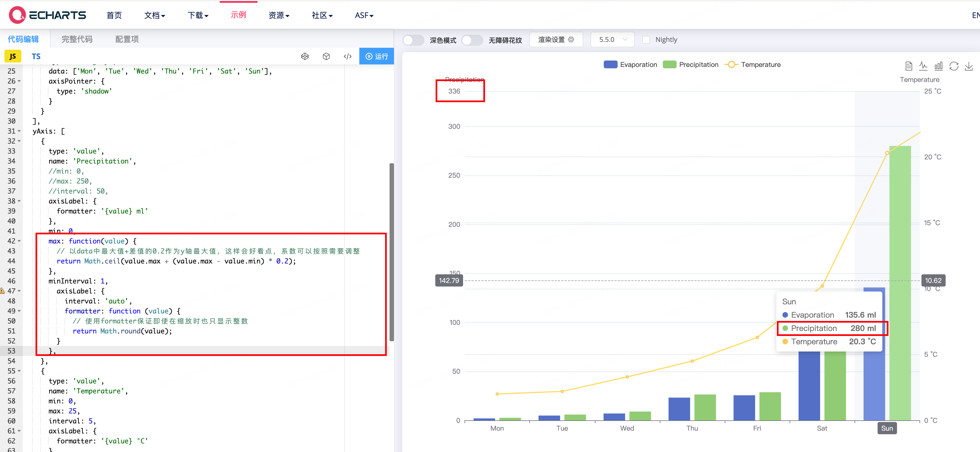Click the Wed x-axis label
Image resolution: width=980 pixels, height=452 pixels.
pyautogui.click(x=627, y=428)
